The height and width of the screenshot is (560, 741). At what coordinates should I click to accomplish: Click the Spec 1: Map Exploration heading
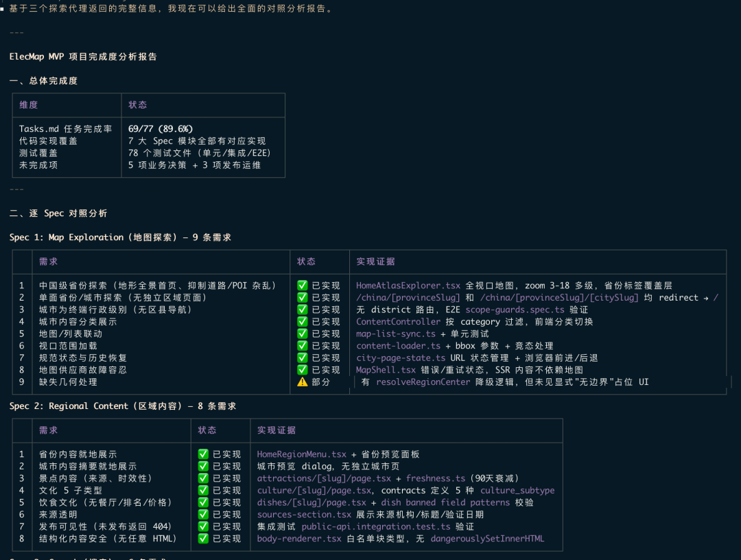click(121, 237)
